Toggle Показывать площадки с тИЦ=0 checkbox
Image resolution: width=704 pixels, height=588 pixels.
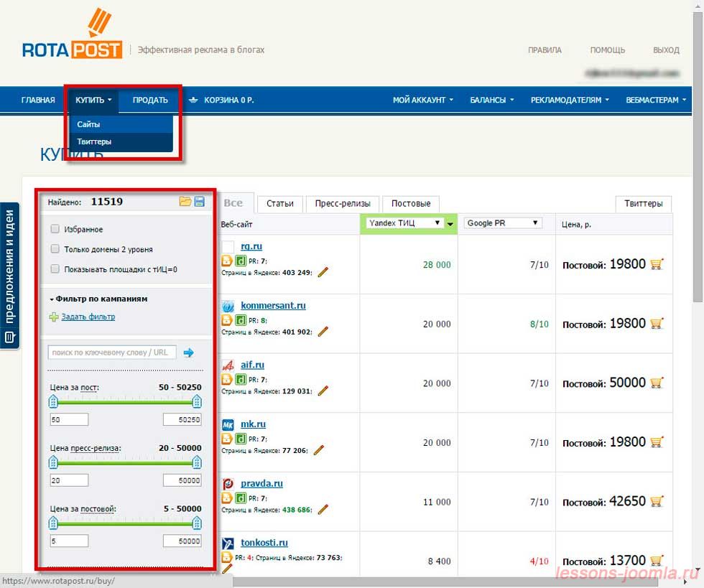coord(55,269)
